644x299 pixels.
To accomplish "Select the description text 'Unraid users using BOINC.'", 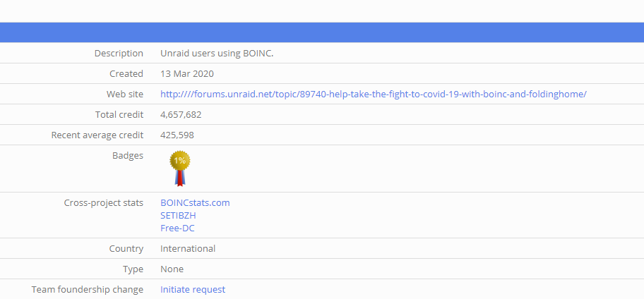I will 217,54.
